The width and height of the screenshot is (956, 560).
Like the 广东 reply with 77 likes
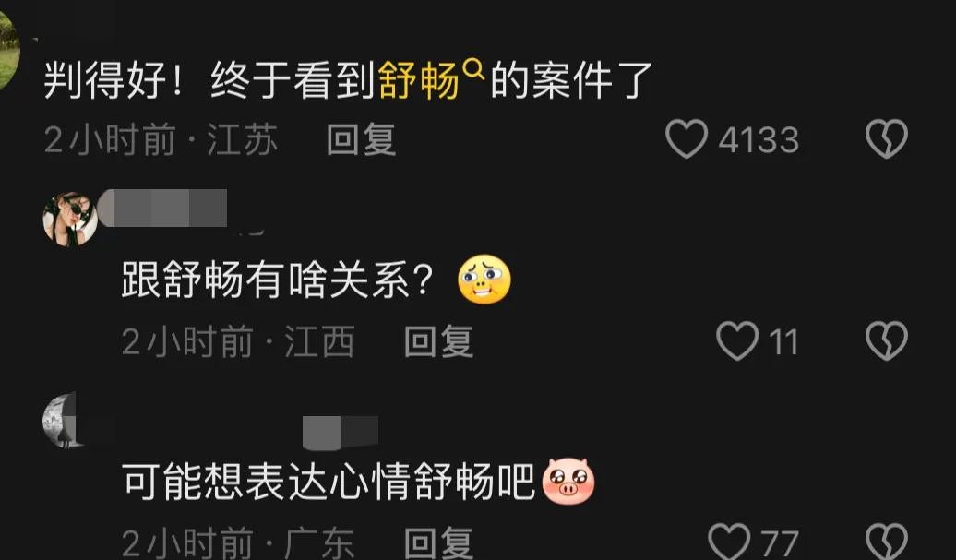pyautogui.click(x=729, y=542)
